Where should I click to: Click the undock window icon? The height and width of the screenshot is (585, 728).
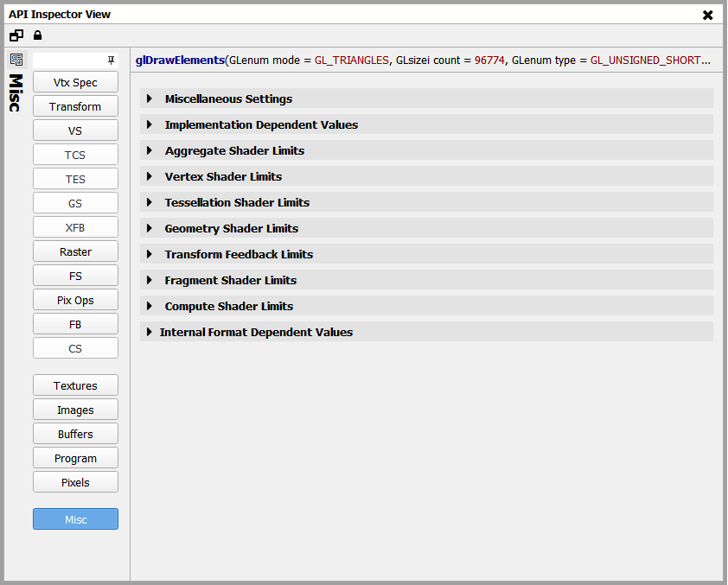(16, 35)
